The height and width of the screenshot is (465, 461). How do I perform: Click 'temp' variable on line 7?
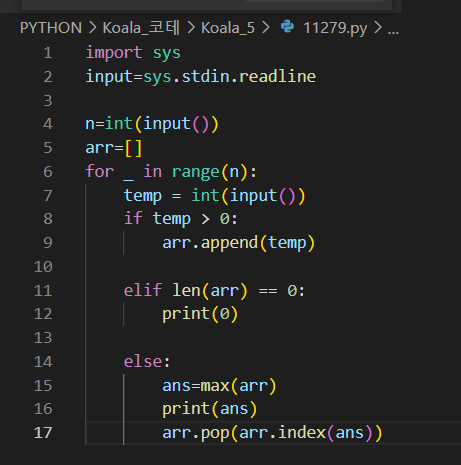click(x=143, y=196)
